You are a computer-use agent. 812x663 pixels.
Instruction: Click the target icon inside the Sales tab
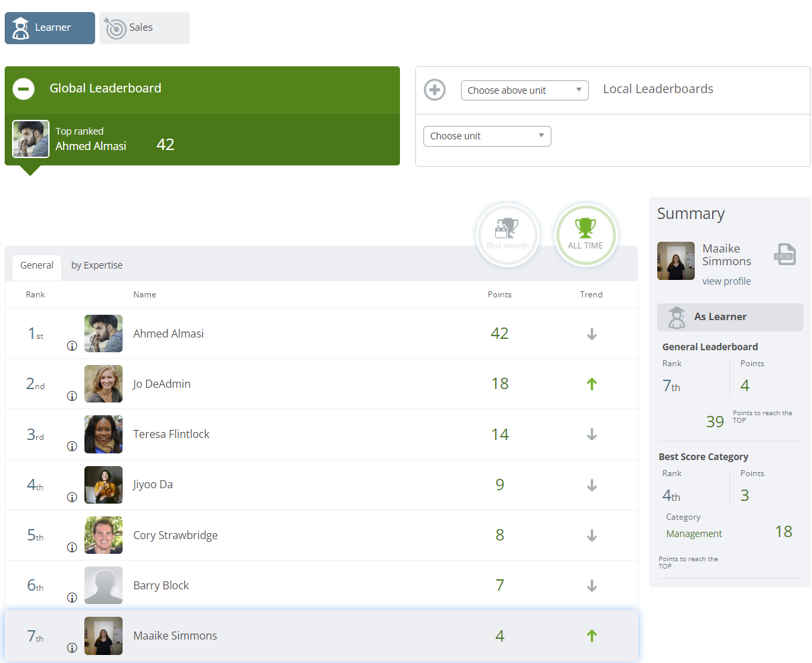115,27
